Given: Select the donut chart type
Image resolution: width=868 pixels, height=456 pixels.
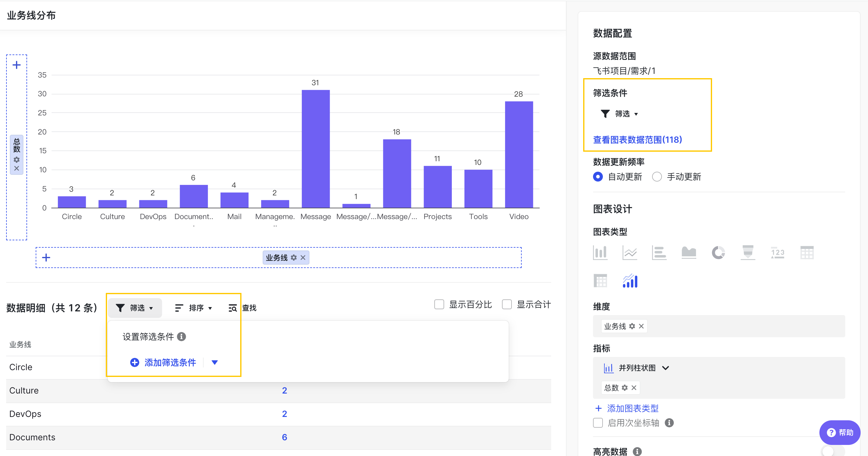Looking at the screenshot, I should click(x=718, y=252).
